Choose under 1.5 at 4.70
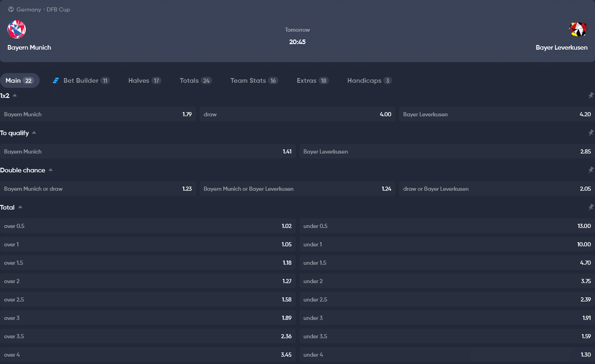The width and height of the screenshot is (595, 364). (x=447, y=262)
